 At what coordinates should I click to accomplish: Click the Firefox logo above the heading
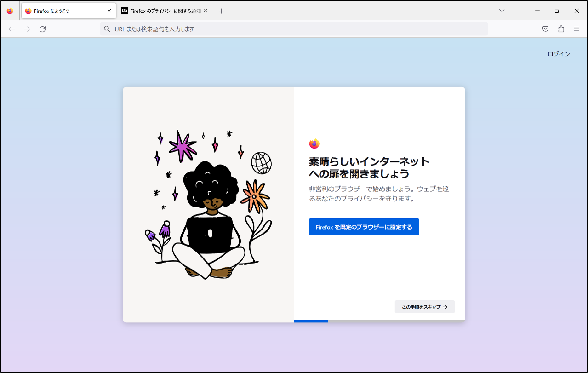tap(314, 144)
